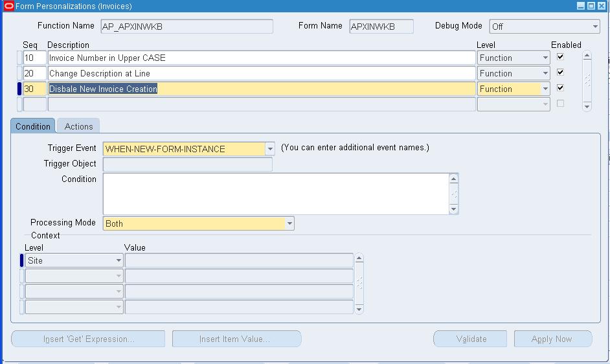The image size is (610, 364).
Task: Select the row indicator for Seq 30
Action: pyautogui.click(x=19, y=89)
